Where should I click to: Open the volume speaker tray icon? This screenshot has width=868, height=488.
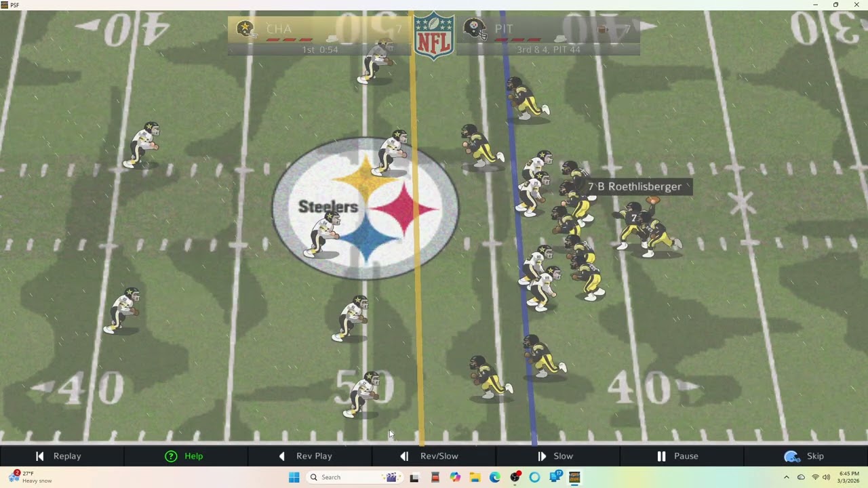pyautogui.click(x=827, y=477)
